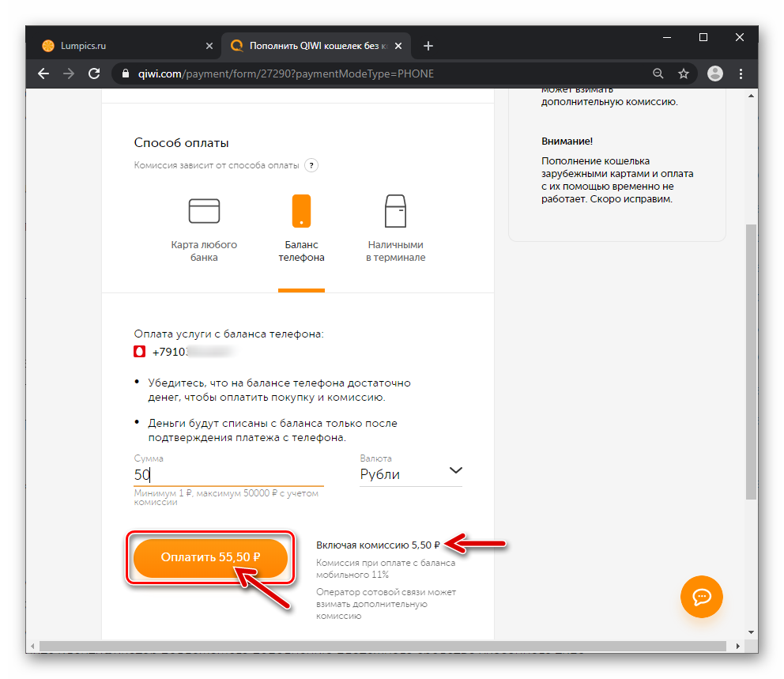Close the QIWI wallet tab
The height and width of the screenshot is (679, 784).
398,46
